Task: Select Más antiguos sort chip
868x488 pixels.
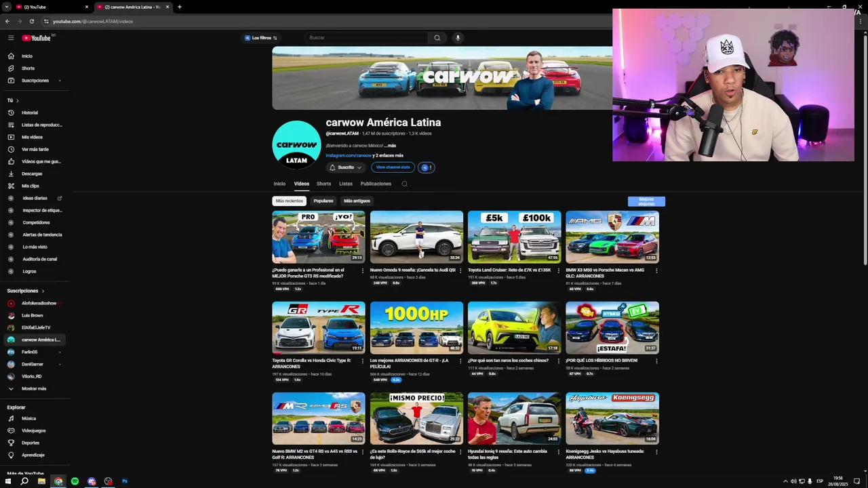Action: click(357, 201)
